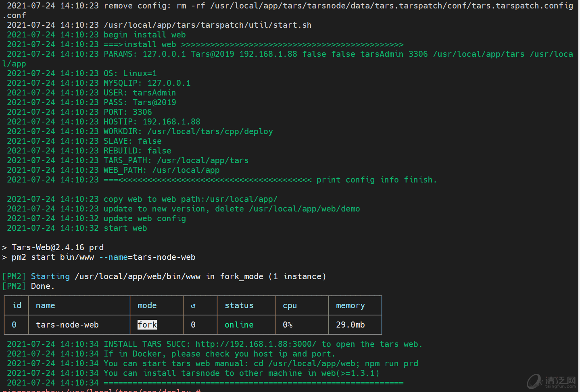
Task: Click the "Tars-Web@2.4.16 prd" line
Action: click(57, 247)
